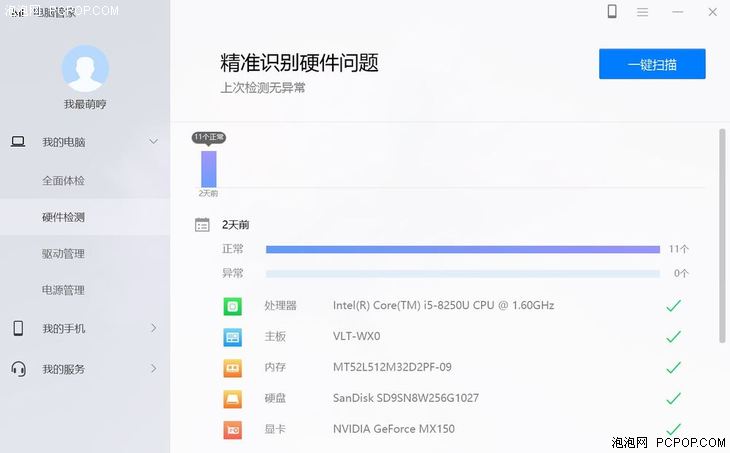
Task: Click the checkmark on the 内存 row
Action: [x=673, y=368]
